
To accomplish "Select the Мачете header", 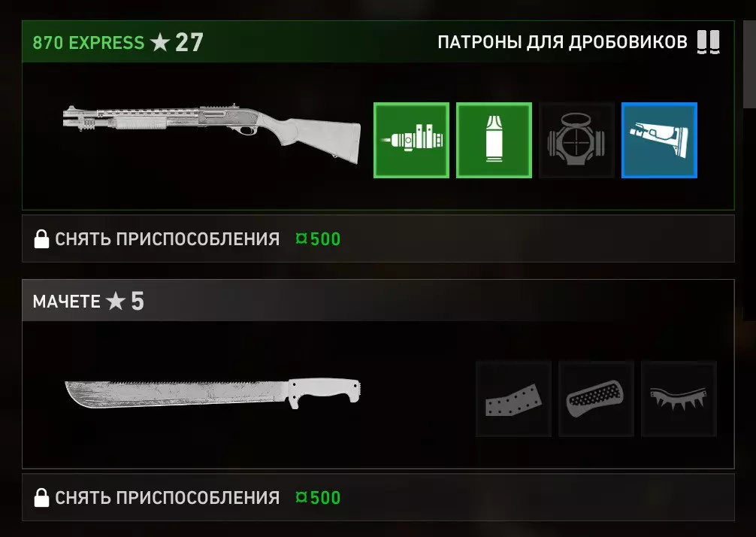I will click(x=378, y=301).
